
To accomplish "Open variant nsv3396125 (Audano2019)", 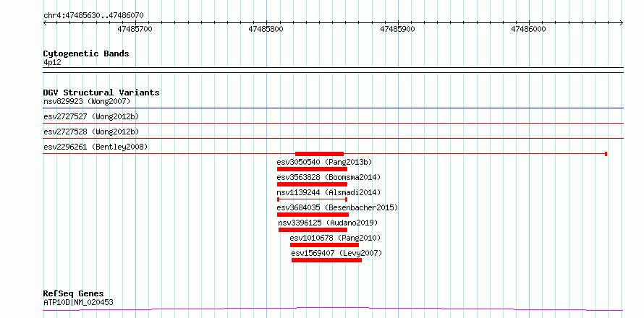I will coord(328,223).
